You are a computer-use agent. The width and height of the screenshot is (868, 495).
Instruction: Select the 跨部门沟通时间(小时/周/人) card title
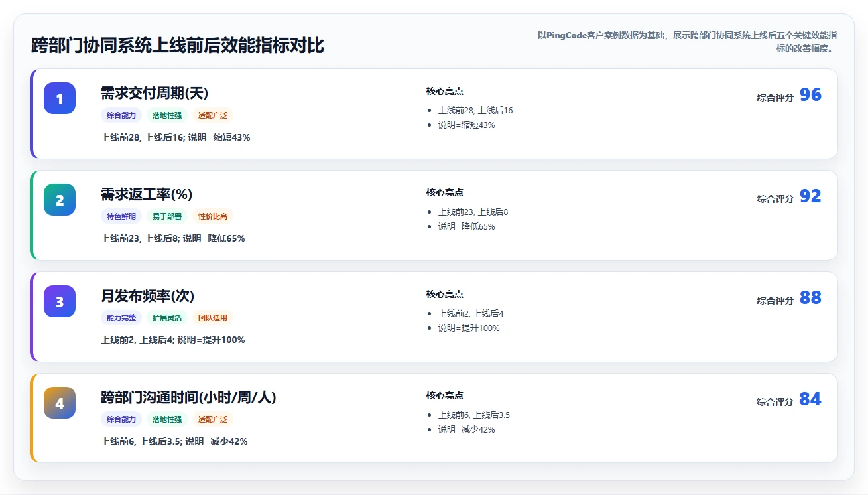pos(188,397)
